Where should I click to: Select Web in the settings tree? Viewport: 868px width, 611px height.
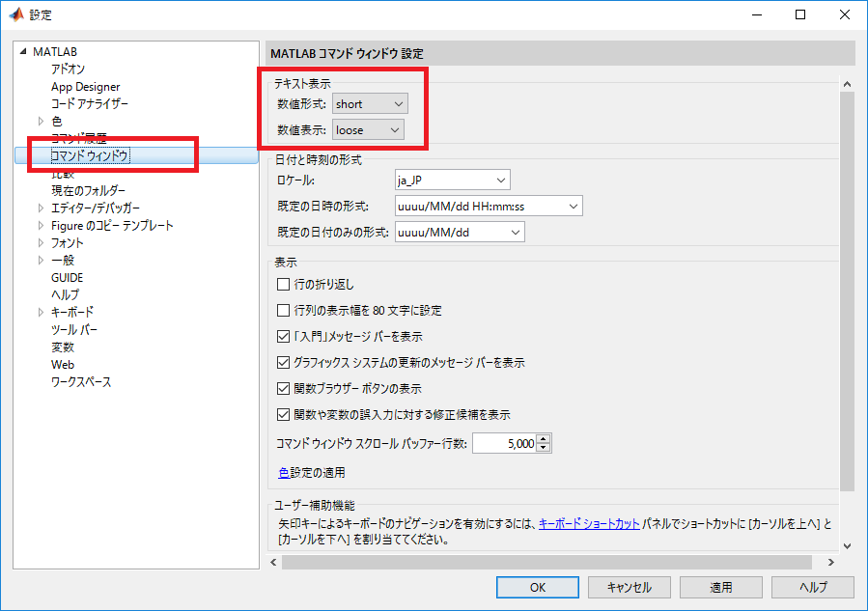(x=63, y=365)
